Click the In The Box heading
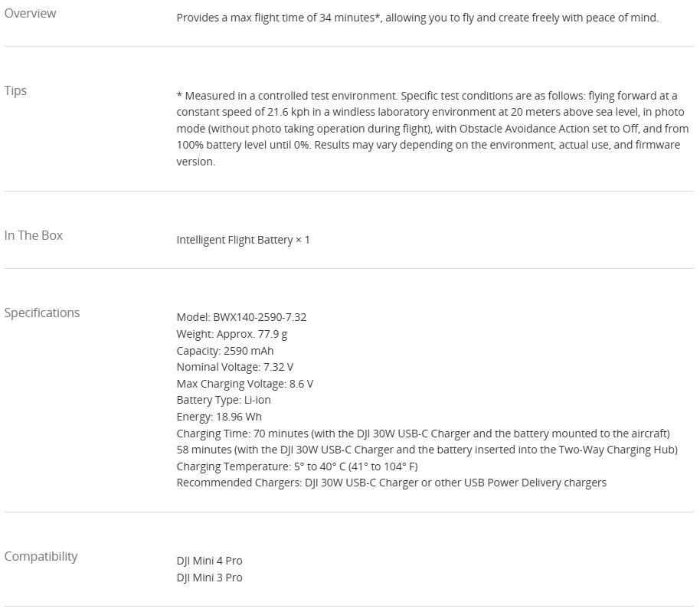 [x=34, y=235]
